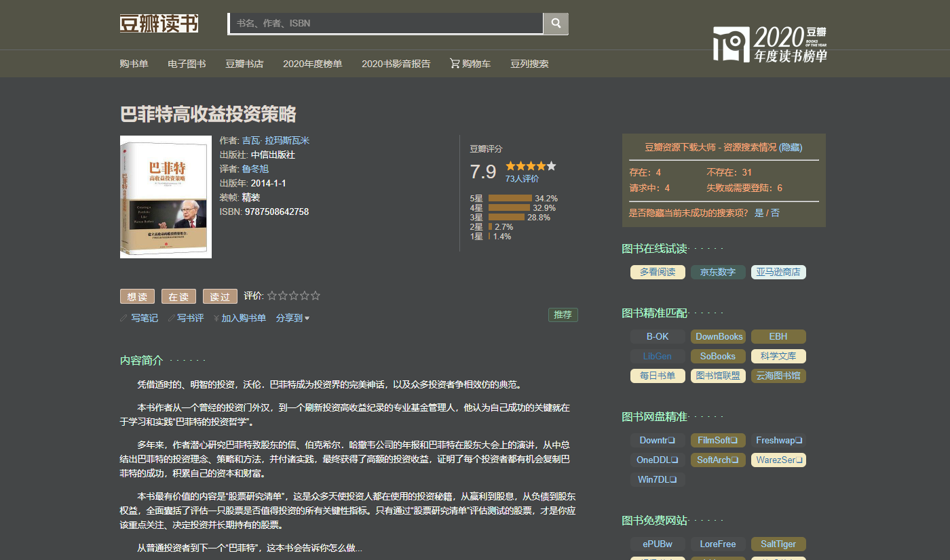Rate the book three stars
The width and height of the screenshot is (950, 560).
[294, 296]
